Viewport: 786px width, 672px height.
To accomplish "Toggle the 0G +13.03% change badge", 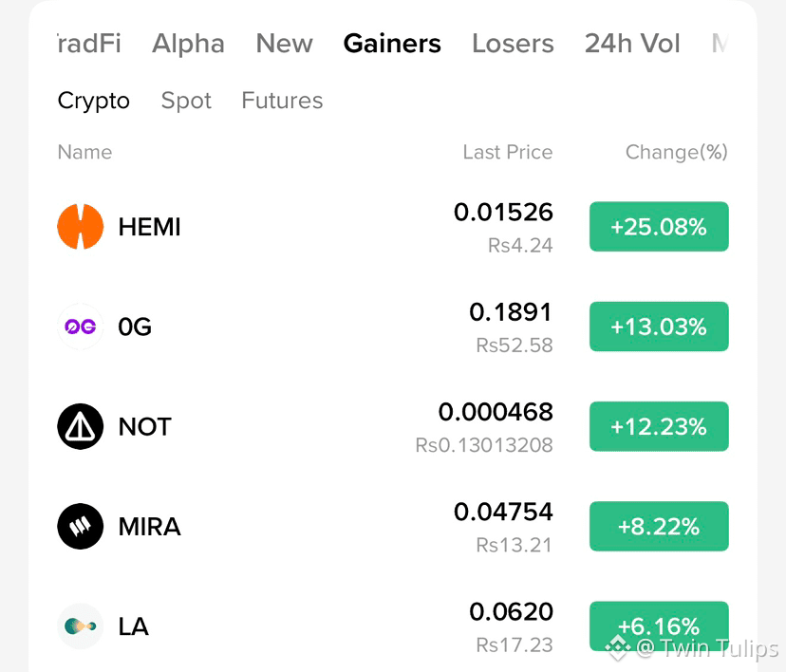I will tap(659, 327).
